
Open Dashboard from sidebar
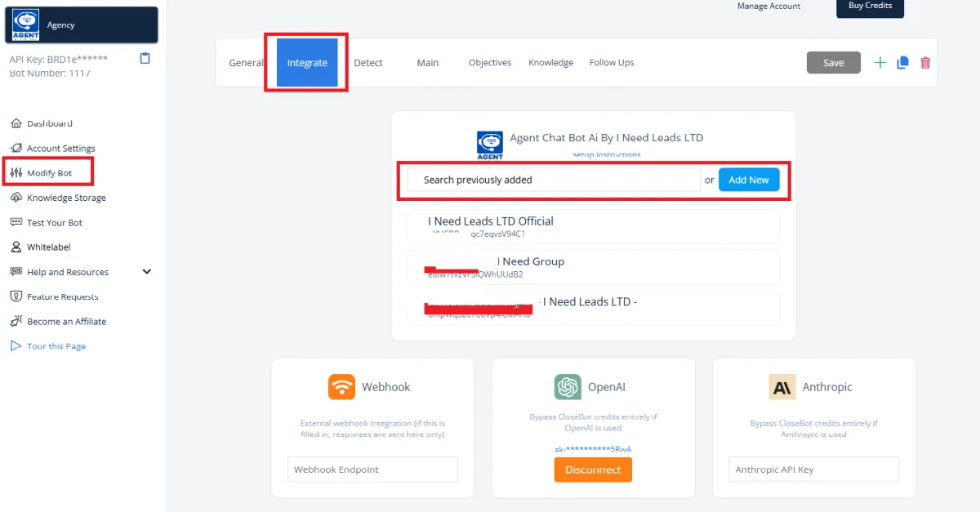click(50, 123)
